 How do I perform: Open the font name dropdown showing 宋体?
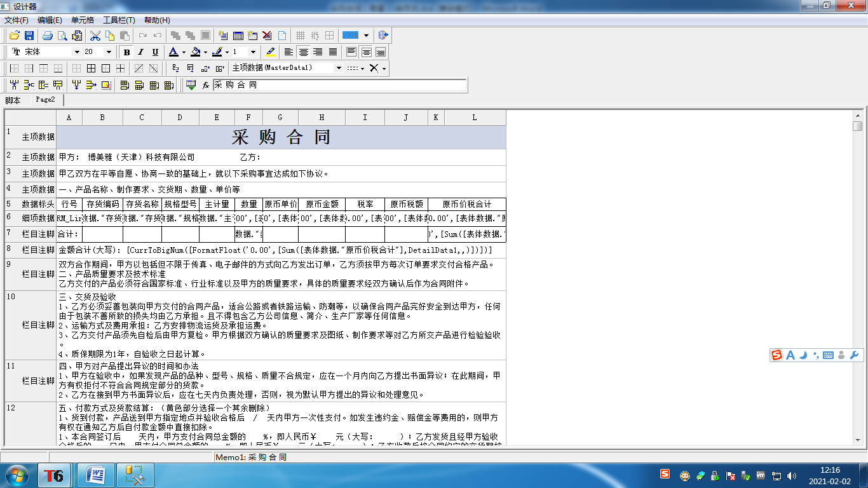[x=77, y=52]
